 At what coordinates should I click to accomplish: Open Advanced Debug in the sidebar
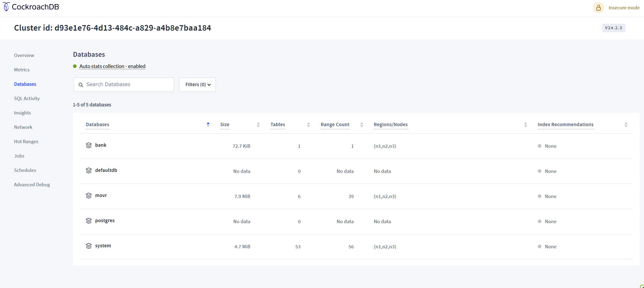coord(32,185)
